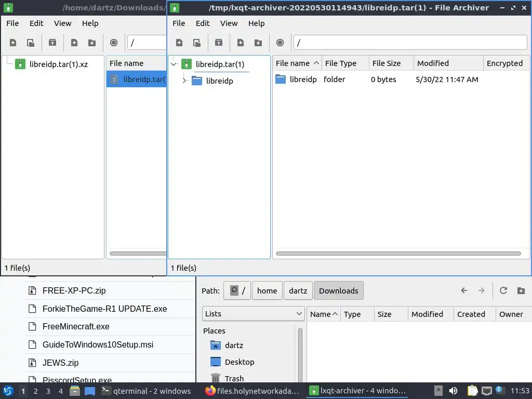Click open archive icon in front archiver window
The image size is (532, 399).
pyautogui.click(x=197, y=43)
